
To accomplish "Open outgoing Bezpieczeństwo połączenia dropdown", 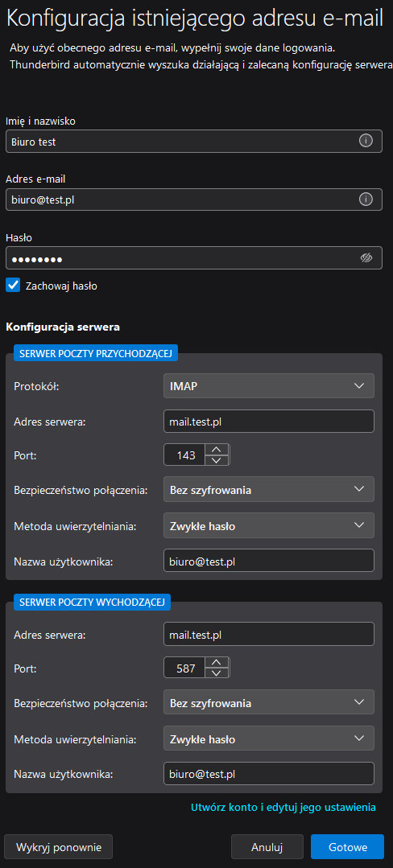I will point(269,702).
